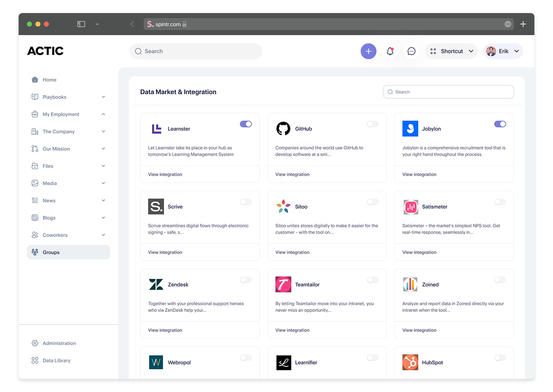The image size is (553, 392).
Task: Expand the Playbooks chevron
Action: (x=103, y=97)
